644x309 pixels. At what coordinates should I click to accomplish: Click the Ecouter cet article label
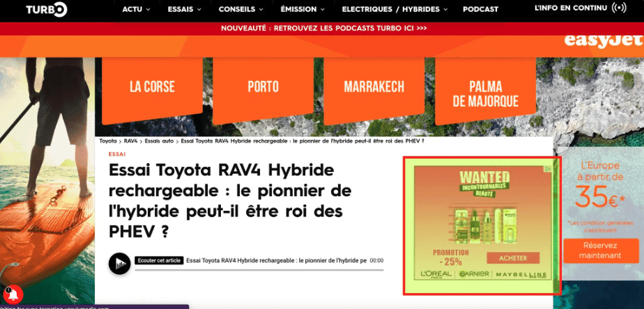[158, 260]
